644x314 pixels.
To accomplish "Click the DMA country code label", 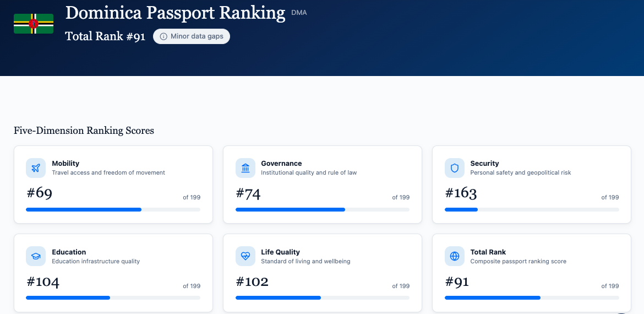I will click(x=299, y=13).
